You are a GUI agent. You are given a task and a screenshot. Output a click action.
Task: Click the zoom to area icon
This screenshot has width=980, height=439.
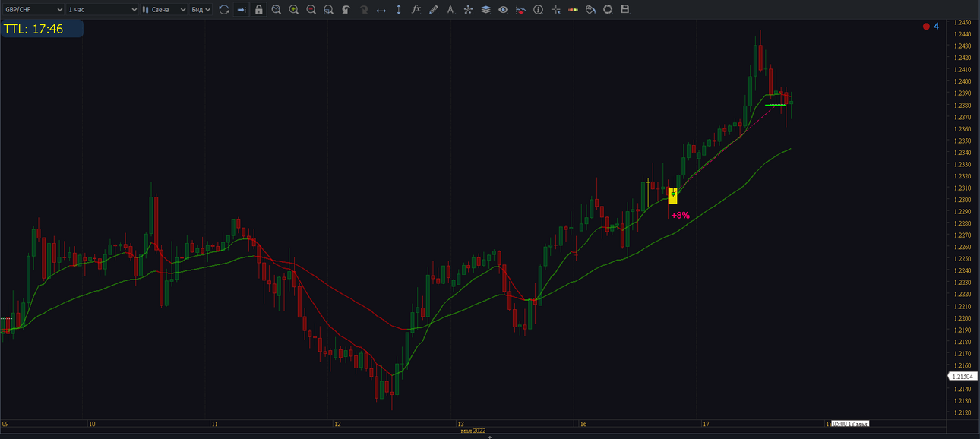click(328, 10)
